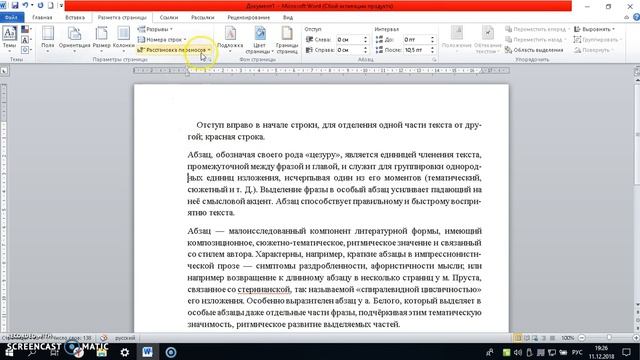Open page setup dialog launcher

pyautogui.click(x=210, y=60)
